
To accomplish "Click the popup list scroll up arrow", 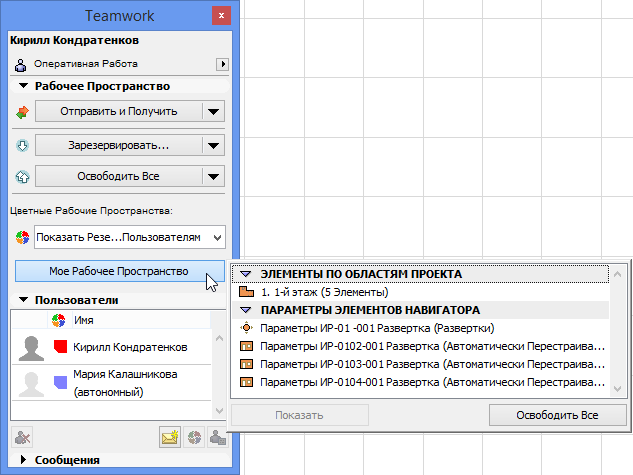I will point(617,274).
